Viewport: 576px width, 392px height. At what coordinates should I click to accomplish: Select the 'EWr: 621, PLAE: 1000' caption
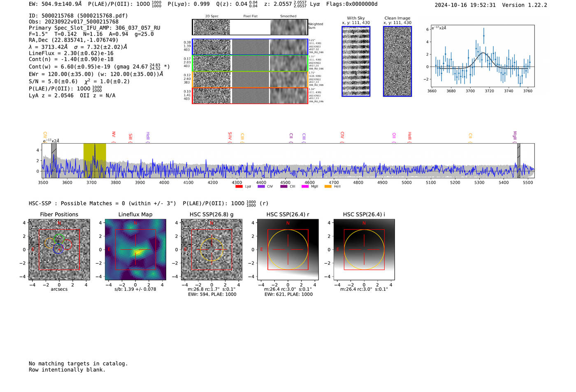[288, 295]
